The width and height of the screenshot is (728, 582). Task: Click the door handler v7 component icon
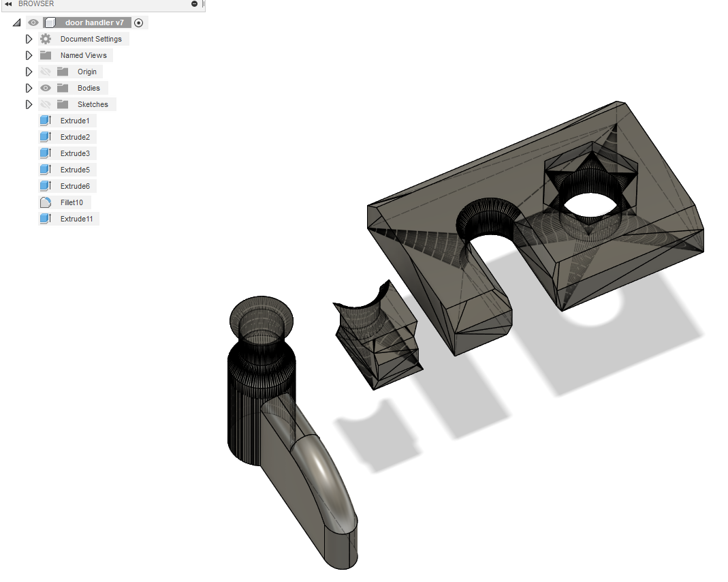50,22
